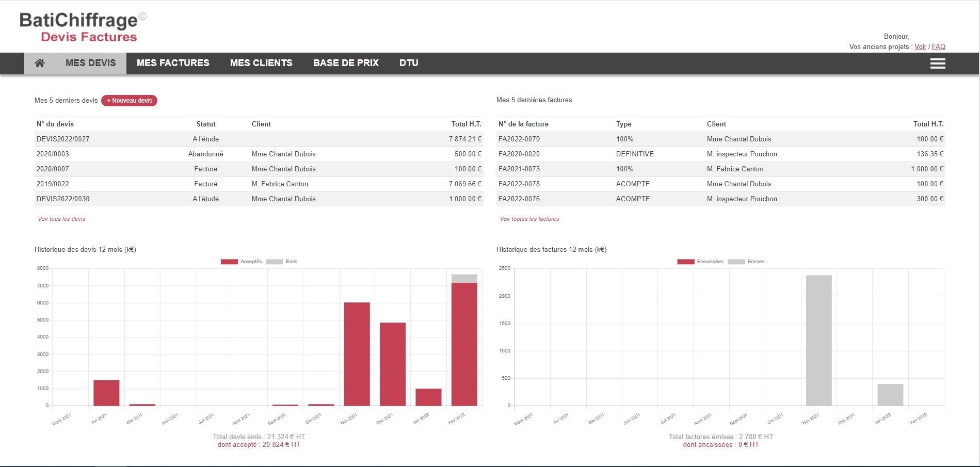980x467 pixels.
Task: Click the BatiChiffrage logo
Action: 83,27
